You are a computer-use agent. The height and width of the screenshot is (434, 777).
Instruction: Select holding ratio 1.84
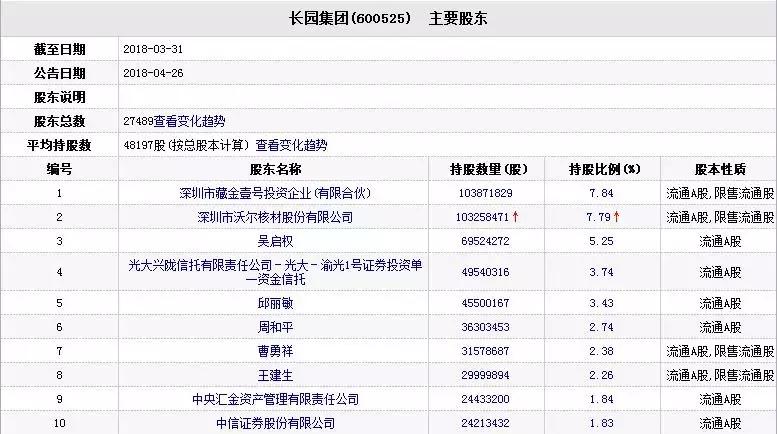coord(602,399)
